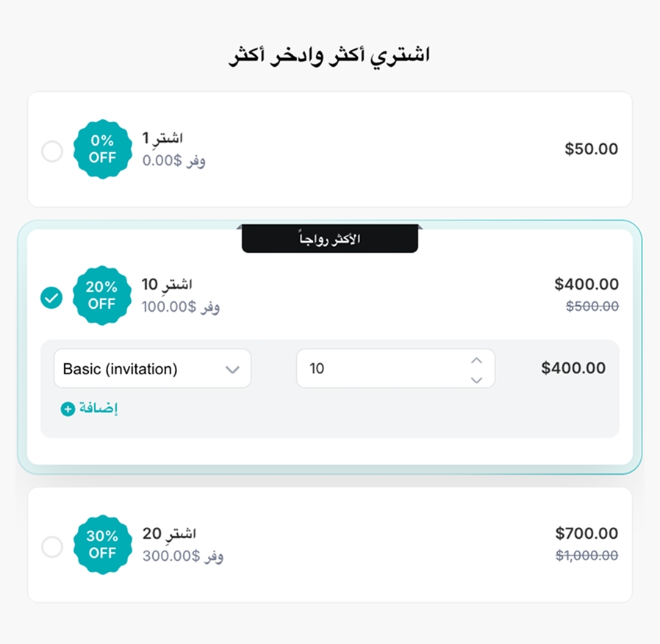Click the اشترِ 20 offer title
This screenshot has height=644, width=660.
coord(169,533)
